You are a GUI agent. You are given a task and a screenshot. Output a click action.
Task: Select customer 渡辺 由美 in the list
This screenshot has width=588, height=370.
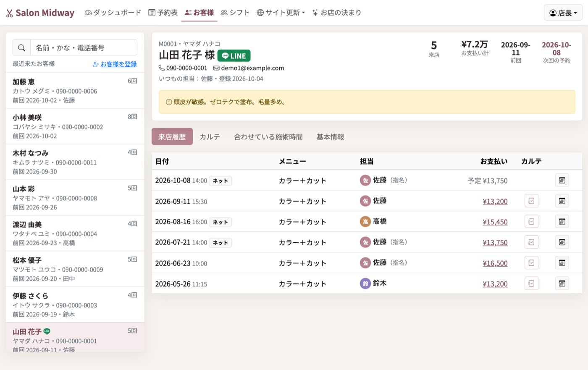point(75,234)
